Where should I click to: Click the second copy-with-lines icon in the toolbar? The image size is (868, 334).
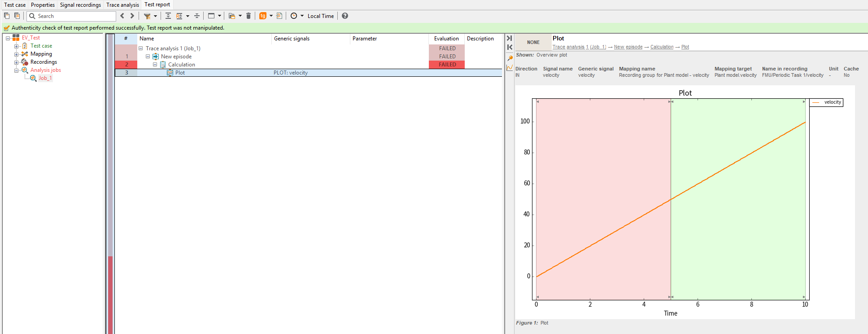pos(17,16)
